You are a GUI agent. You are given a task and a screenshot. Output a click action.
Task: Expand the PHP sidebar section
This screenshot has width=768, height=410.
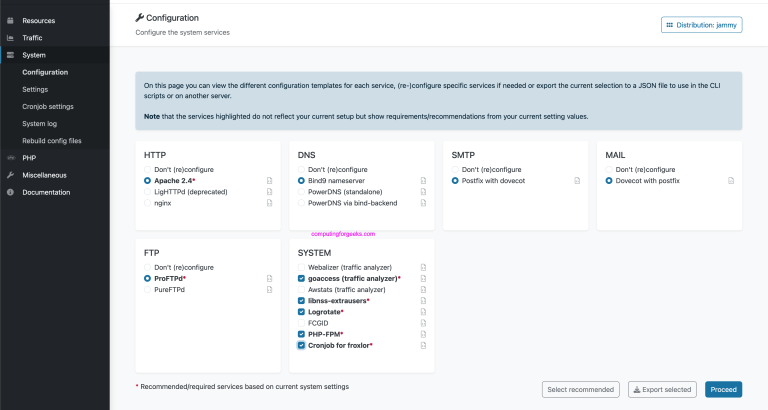coord(29,157)
